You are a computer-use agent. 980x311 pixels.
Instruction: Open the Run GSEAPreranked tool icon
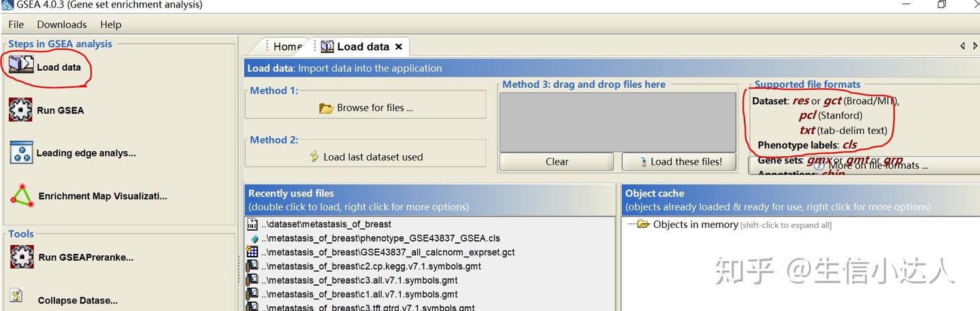22,257
